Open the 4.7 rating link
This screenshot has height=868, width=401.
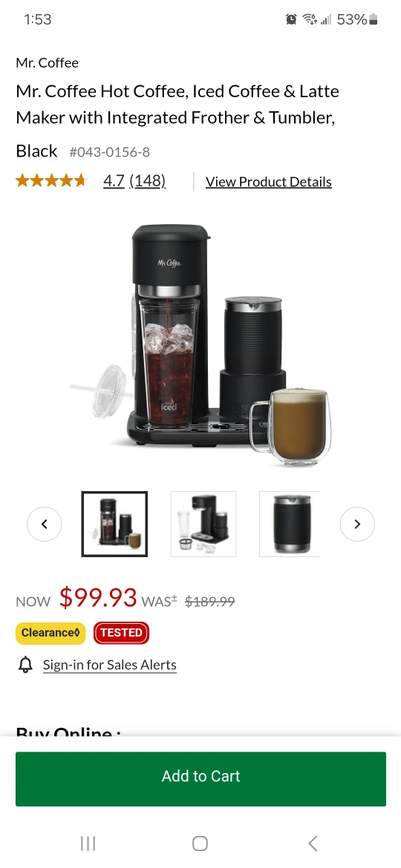[x=114, y=180]
